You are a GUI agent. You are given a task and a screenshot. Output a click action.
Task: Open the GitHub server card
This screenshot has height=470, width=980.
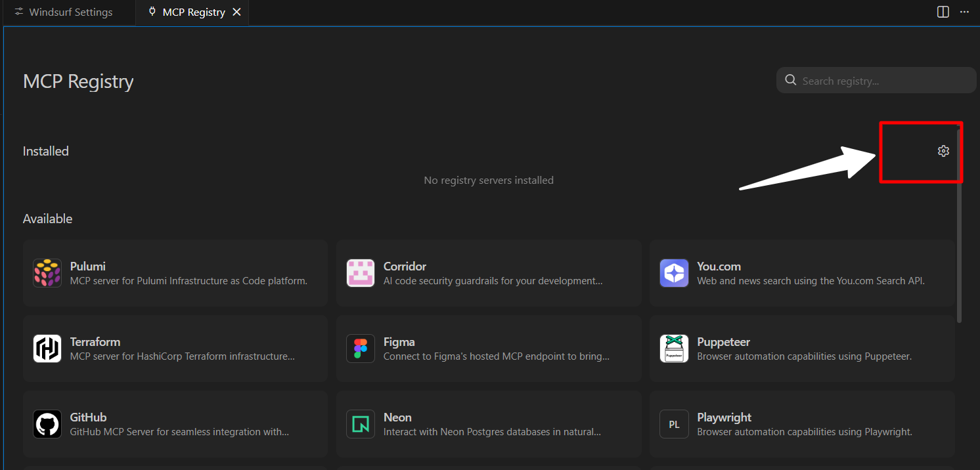[x=175, y=424]
